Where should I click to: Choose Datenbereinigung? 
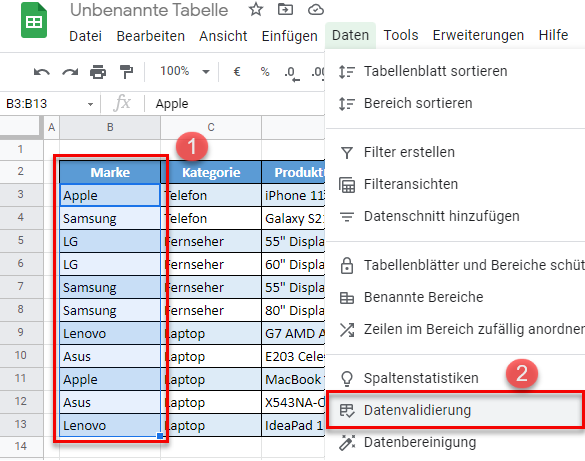click(x=455, y=442)
